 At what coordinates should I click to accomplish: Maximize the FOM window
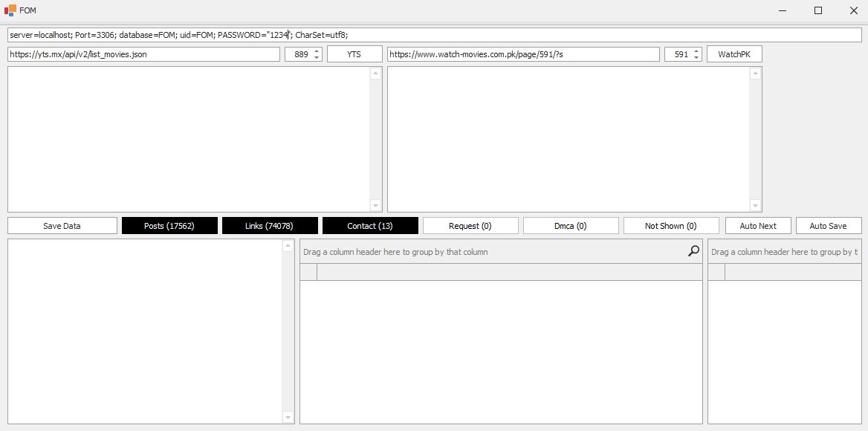[818, 10]
